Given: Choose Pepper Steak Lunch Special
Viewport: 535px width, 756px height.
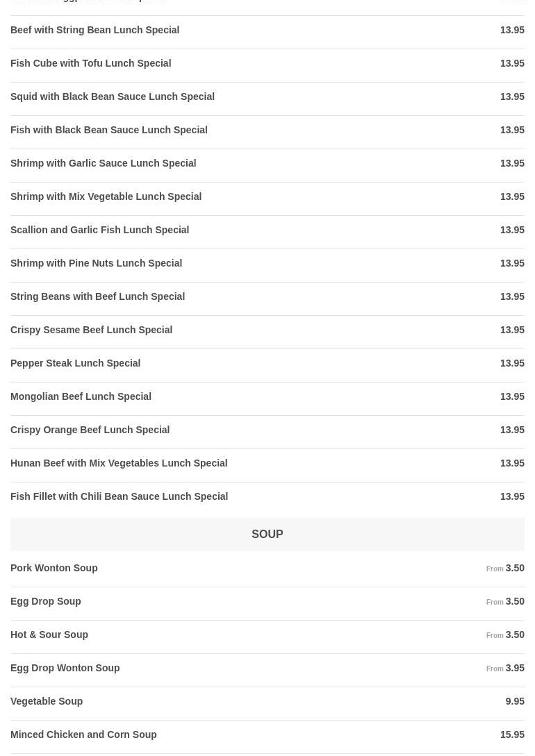Looking at the screenshot, I should [75, 363].
